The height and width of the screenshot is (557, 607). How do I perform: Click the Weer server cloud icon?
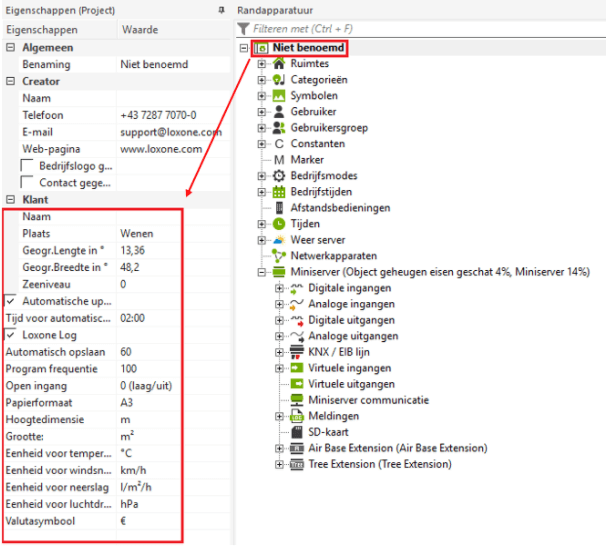pos(280,240)
